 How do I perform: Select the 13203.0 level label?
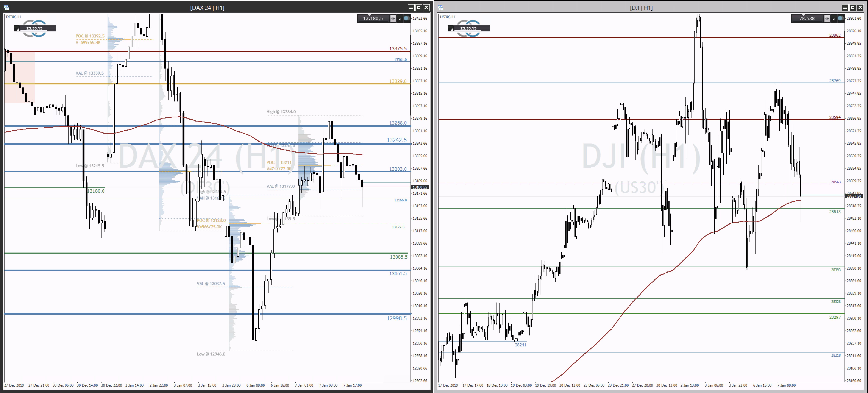[x=398, y=169]
